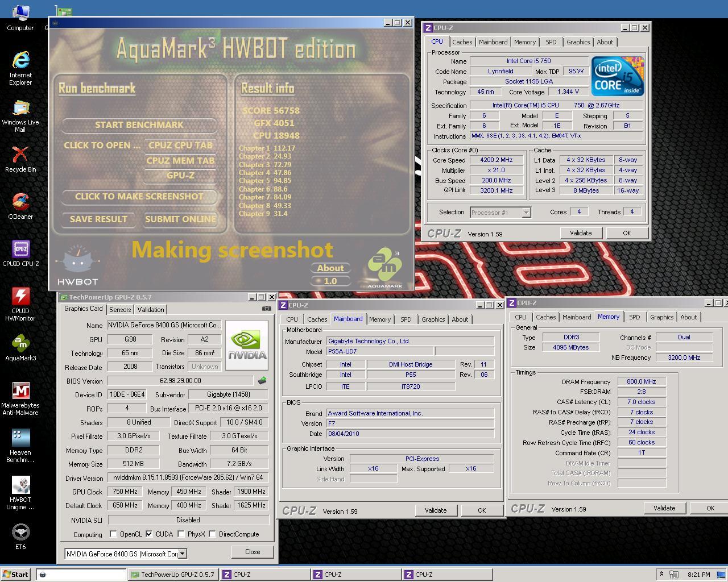Screen dimensions: 728x582
Task: Click the Driver Version field in GPU-Z
Action: coord(188,478)
